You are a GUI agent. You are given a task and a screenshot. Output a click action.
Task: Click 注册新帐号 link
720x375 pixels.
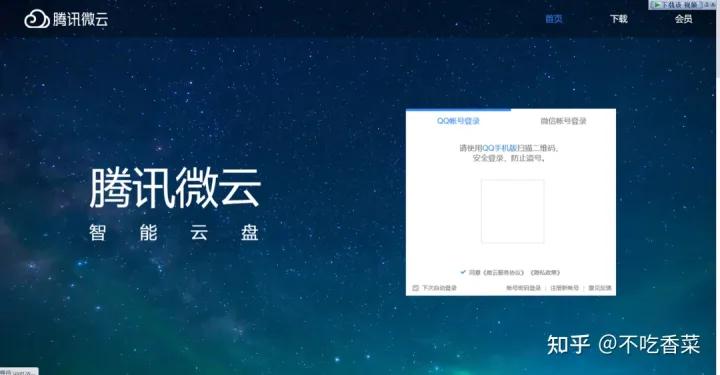tap(564, 288)
